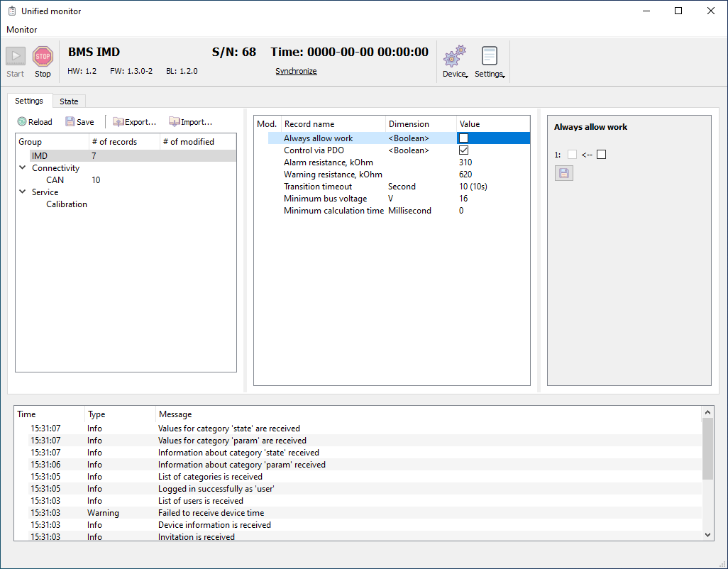Click the Mod. column header
The height and width of the screenshot is (569, 728).
[268, 124]
